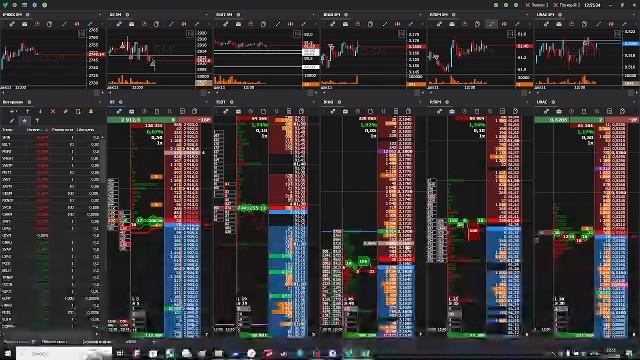The image size is (640, 360).
Task: Select the IMOEX chart title tab
Action: [12, 15]
